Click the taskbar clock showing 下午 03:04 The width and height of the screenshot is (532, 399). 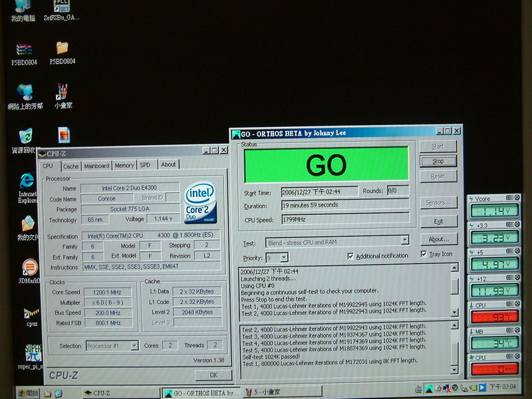pyautogui.click(x=502, y=387)
